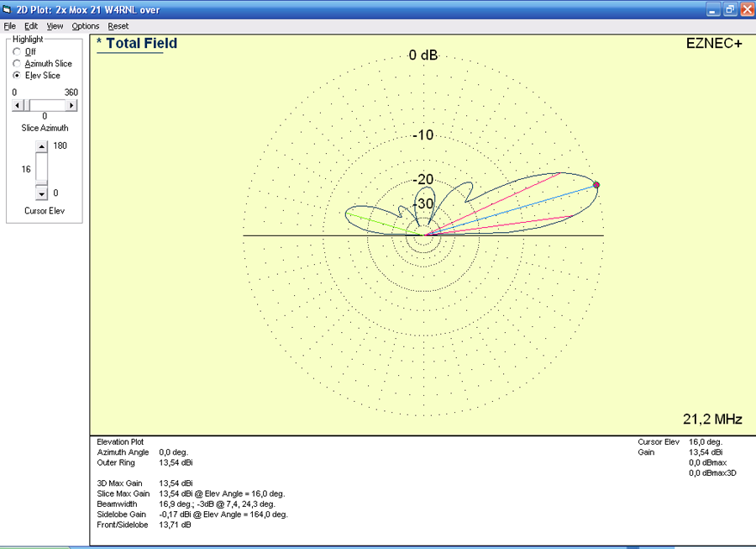Screen dimensions: 756x549
Task: Open the View menu
Action: (x=55, y=26)
